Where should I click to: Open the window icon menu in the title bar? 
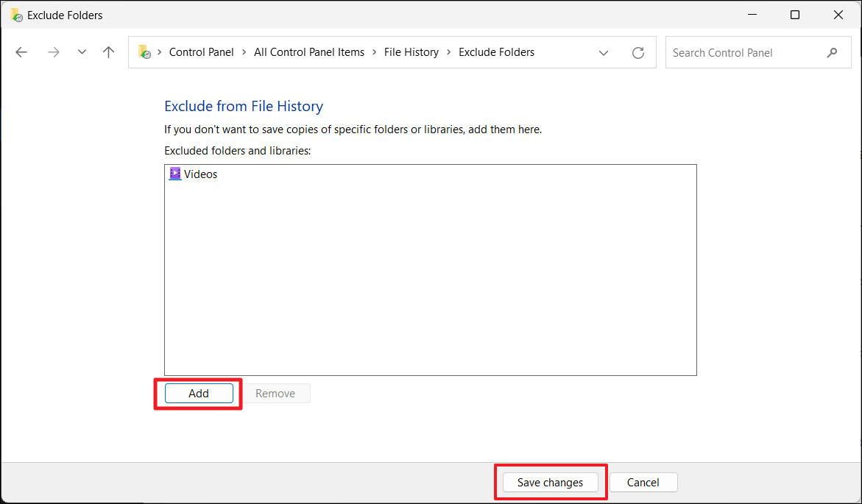pos(15,15)
